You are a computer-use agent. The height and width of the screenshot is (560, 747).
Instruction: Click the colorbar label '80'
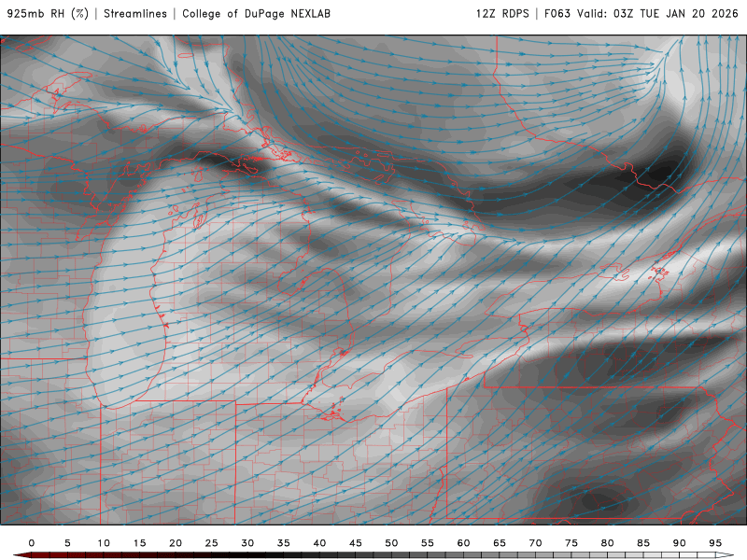click(608, 543)
